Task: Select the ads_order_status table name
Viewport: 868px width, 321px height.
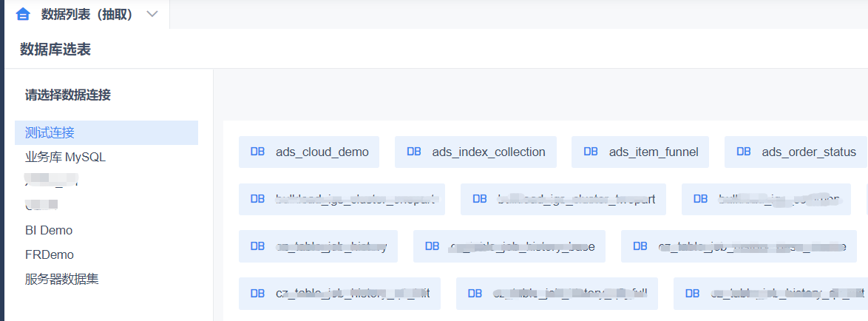Action: coord(809,152)
